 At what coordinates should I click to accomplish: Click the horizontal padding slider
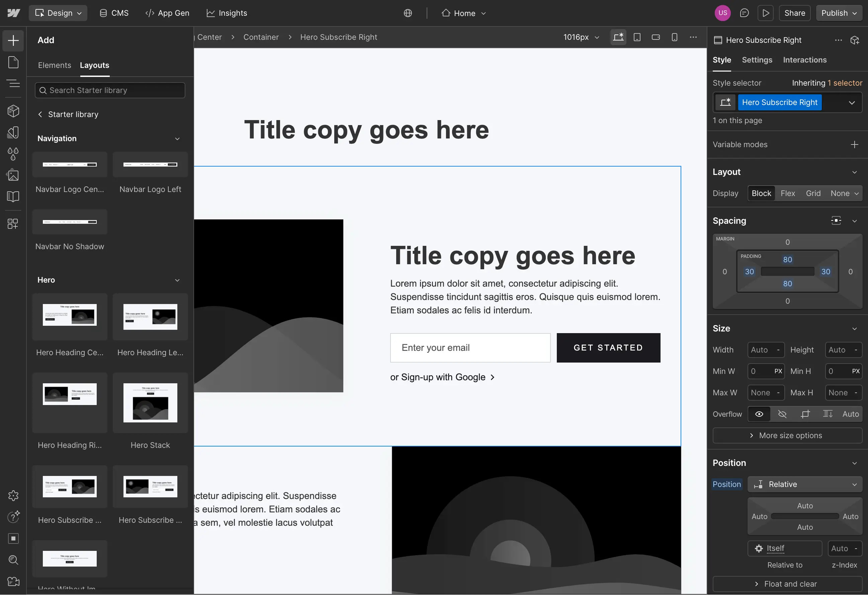coord(788,271)
